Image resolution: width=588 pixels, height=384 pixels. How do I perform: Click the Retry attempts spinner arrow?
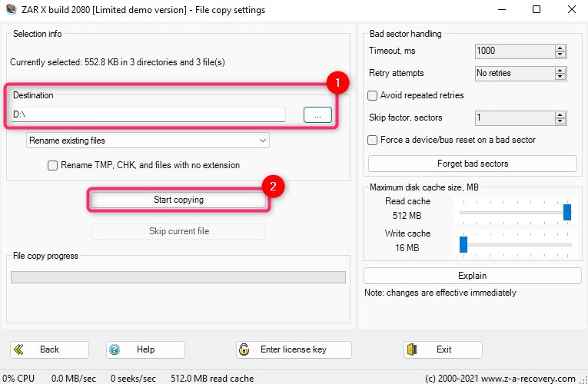click(x=560, y=74)
